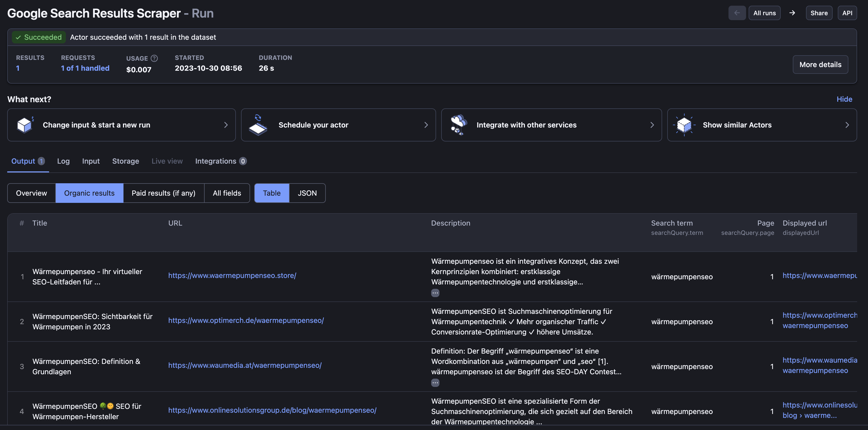Switch to the Live view tab
Viewport: 868px width, 430px height.
(x=167, y=161)
